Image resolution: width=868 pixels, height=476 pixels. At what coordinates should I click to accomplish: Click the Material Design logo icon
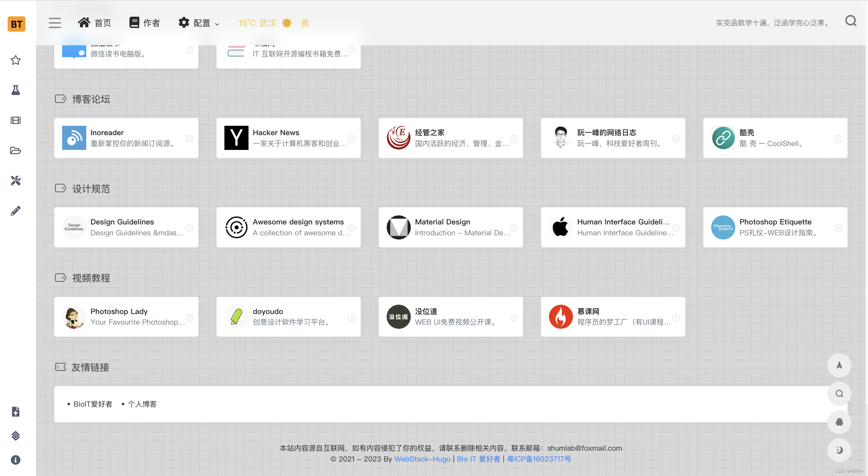(x=399, y=227)
